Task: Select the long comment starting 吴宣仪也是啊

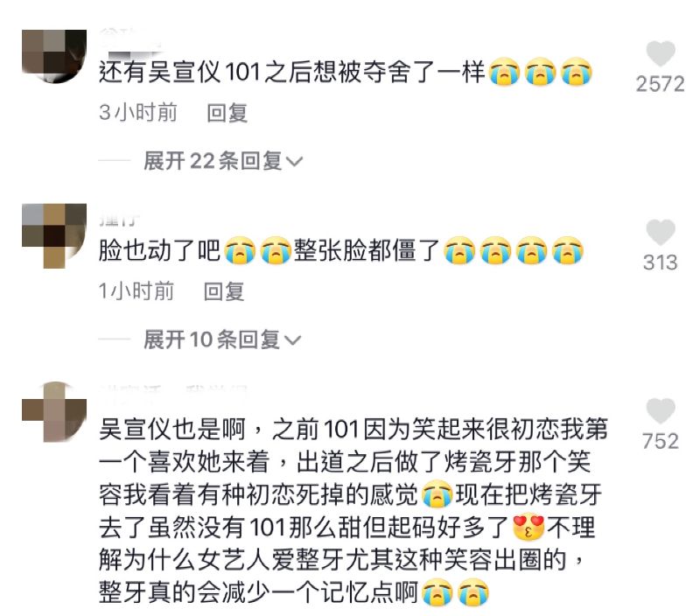Action: click(353, 511)
